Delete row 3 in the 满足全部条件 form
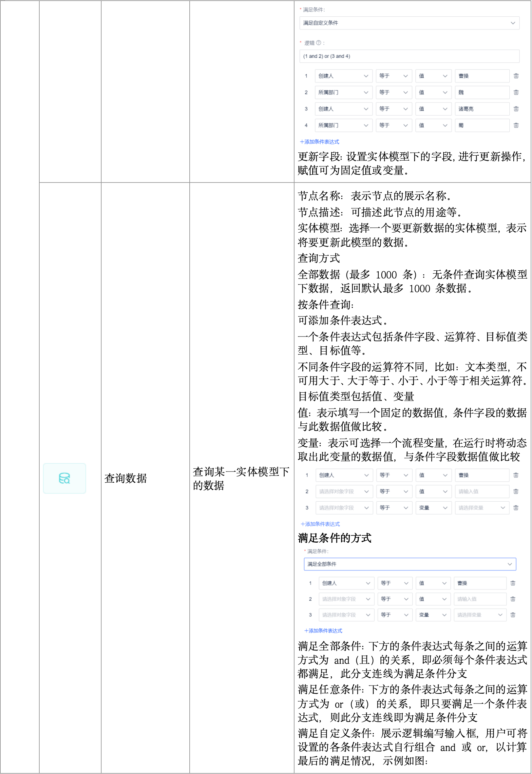The image size is (532, 774). 513,615
